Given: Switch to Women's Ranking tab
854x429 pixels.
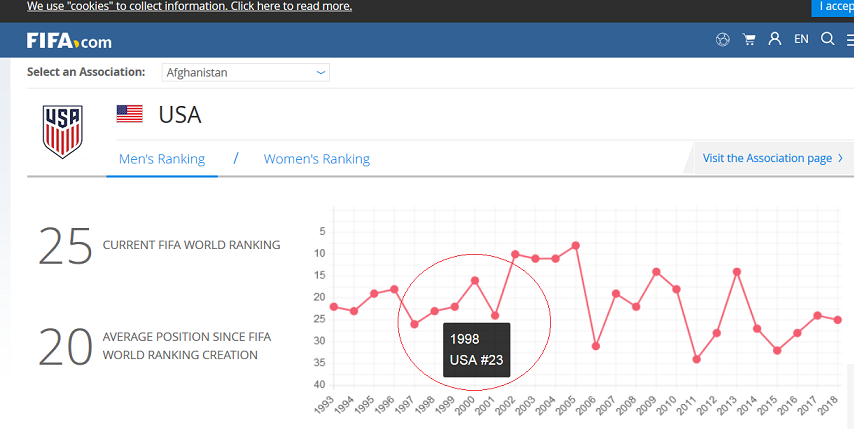Looking at the screenshot, I should (x=316, y=159).
